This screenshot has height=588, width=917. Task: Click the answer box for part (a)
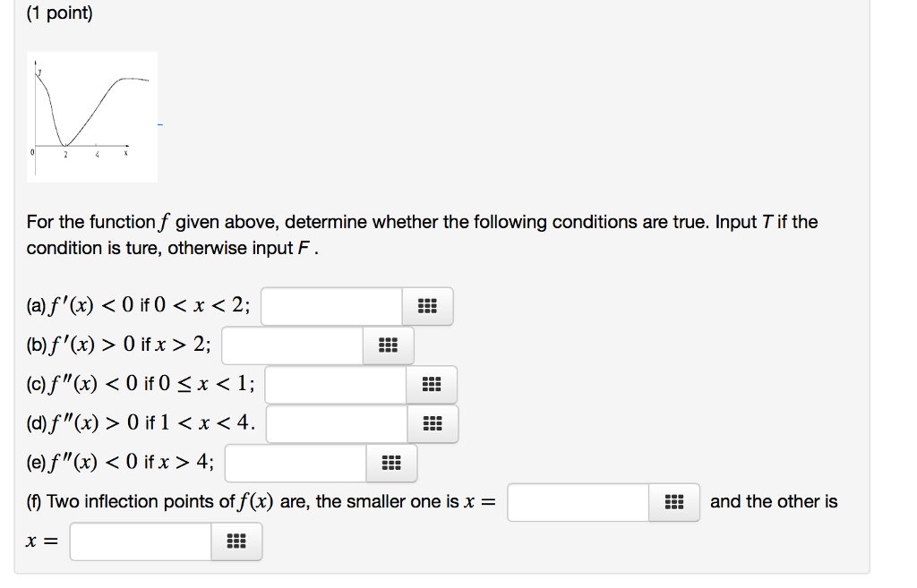(331, 305)
